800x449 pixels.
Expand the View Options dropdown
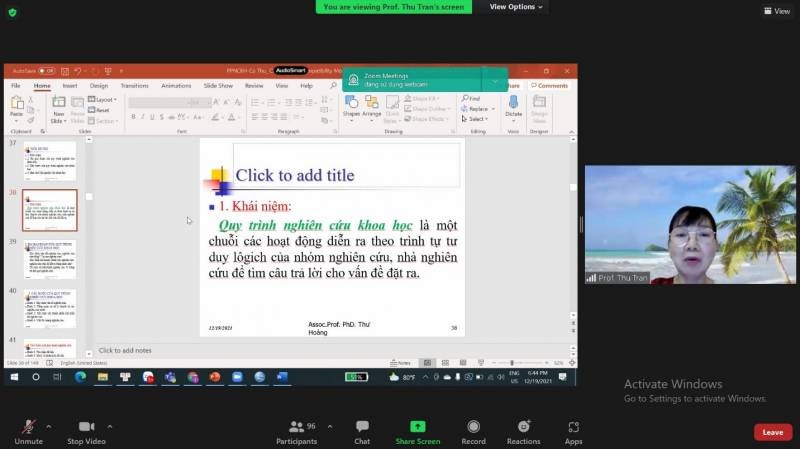(516, 7)
